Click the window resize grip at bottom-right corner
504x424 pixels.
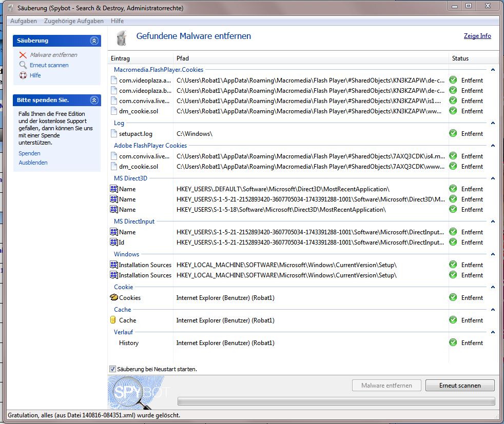tap(497, 417)
